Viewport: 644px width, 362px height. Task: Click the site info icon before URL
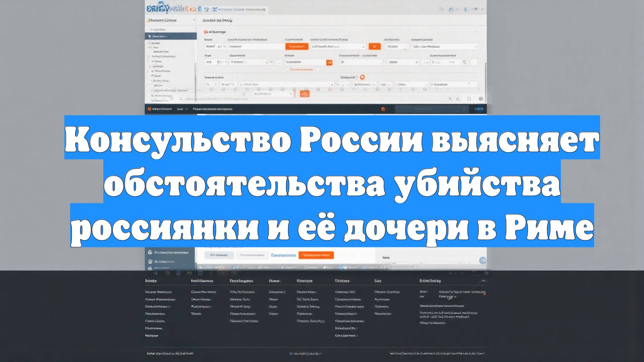[181, 99]
